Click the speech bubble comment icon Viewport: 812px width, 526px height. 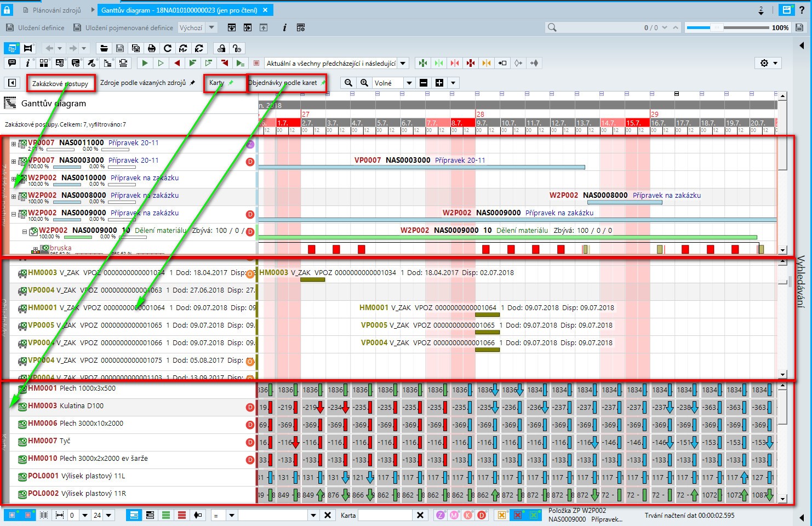click(x=12, y=63)
